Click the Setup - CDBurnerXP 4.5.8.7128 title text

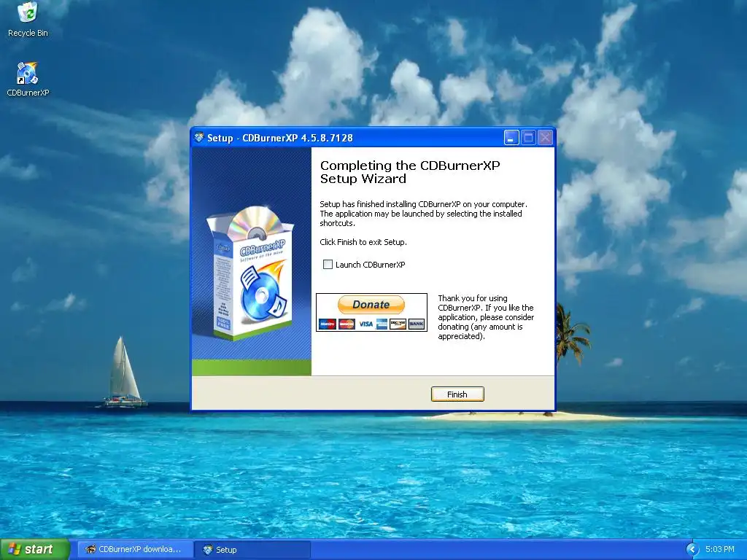pos(280,138)
